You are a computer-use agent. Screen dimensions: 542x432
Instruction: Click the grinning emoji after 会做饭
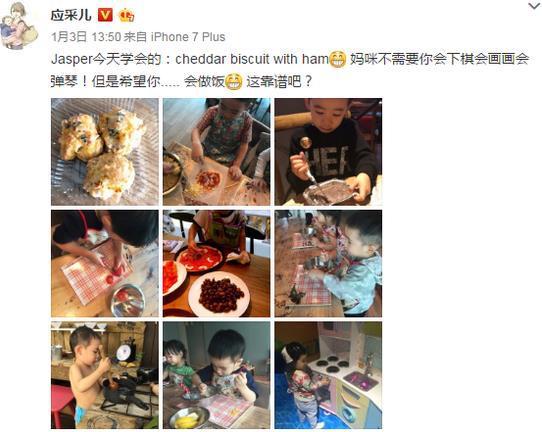(x=234, y=82)
